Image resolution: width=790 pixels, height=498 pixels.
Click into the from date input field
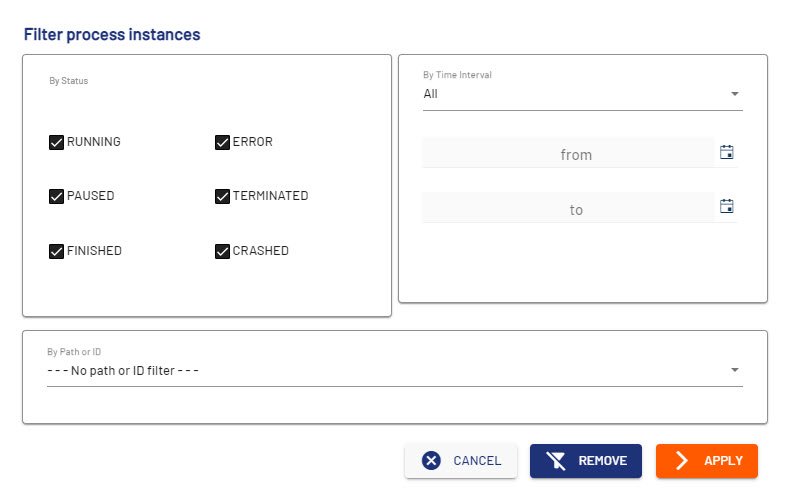pos(567,154)
